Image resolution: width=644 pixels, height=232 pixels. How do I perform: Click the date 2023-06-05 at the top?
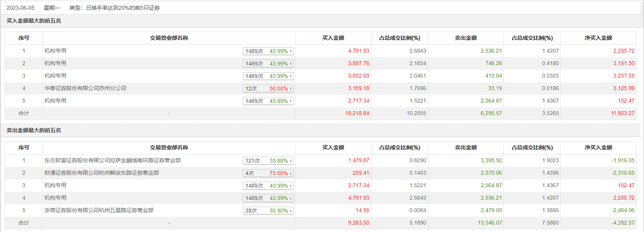(21, 8)
